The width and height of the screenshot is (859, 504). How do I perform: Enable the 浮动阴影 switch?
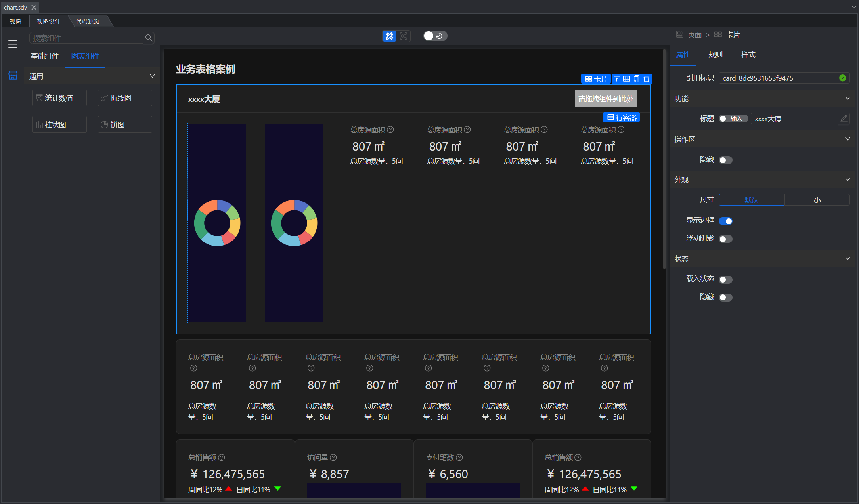point(726,239)
